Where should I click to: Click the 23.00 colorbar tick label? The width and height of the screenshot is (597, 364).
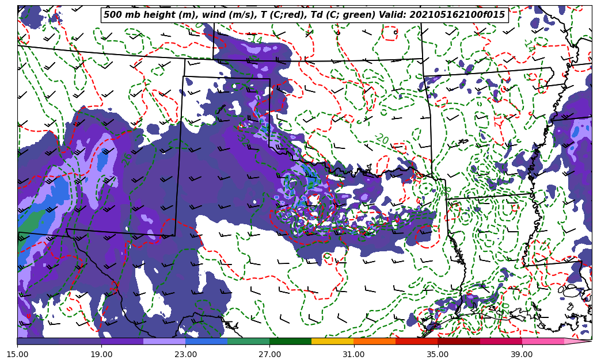[x=185, y=354]
